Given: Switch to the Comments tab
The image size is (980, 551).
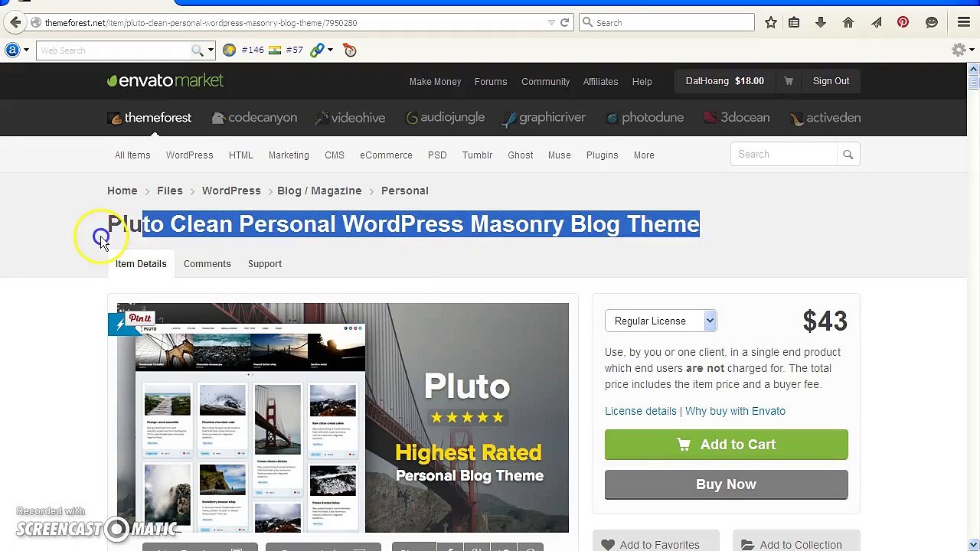Looking at the screenshot, I should pyautogui.click(x=207, y=264).
